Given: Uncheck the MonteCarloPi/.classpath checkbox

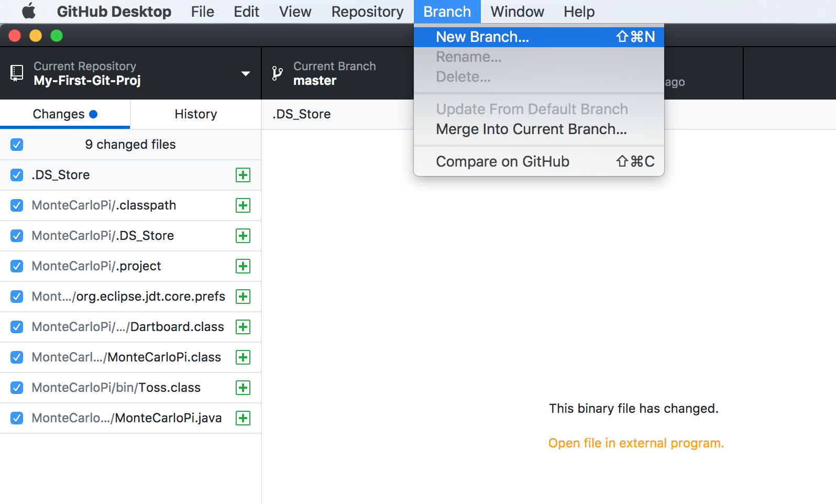Looking at the screenshot, I should pyautogui.click(x=17, y=205).
